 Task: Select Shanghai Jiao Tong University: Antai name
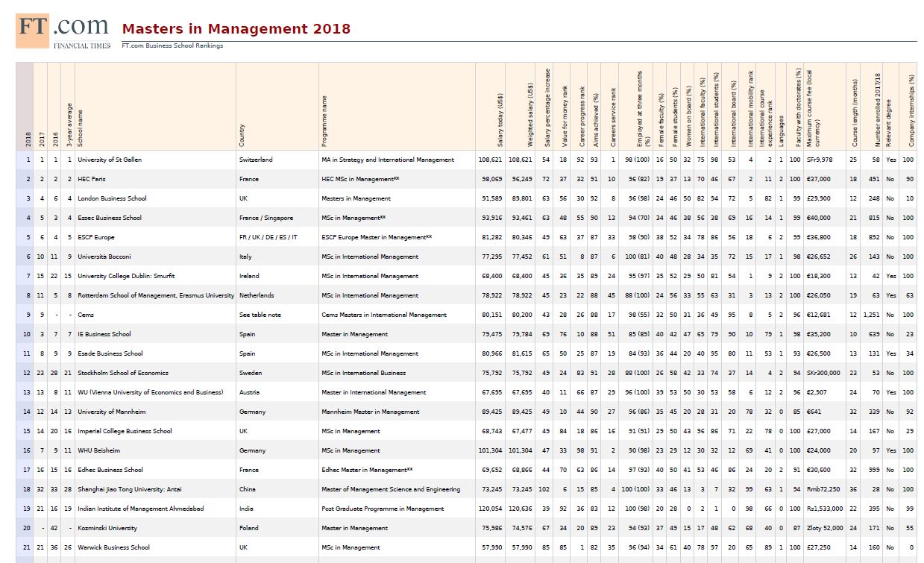[130, 489]
